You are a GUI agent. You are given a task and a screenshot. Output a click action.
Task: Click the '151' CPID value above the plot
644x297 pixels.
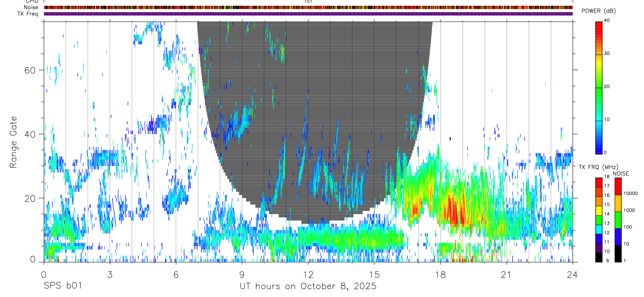click(308, 2)
